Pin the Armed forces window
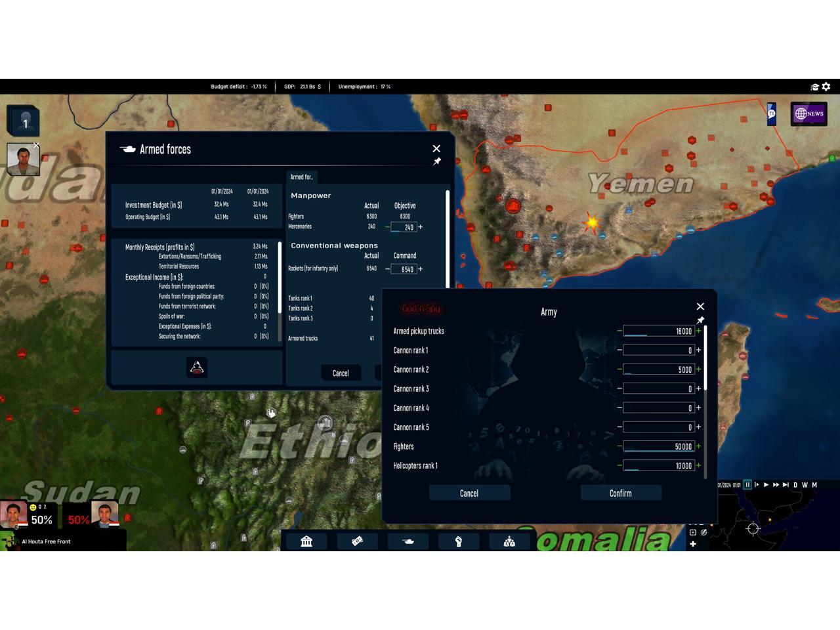 436,161
